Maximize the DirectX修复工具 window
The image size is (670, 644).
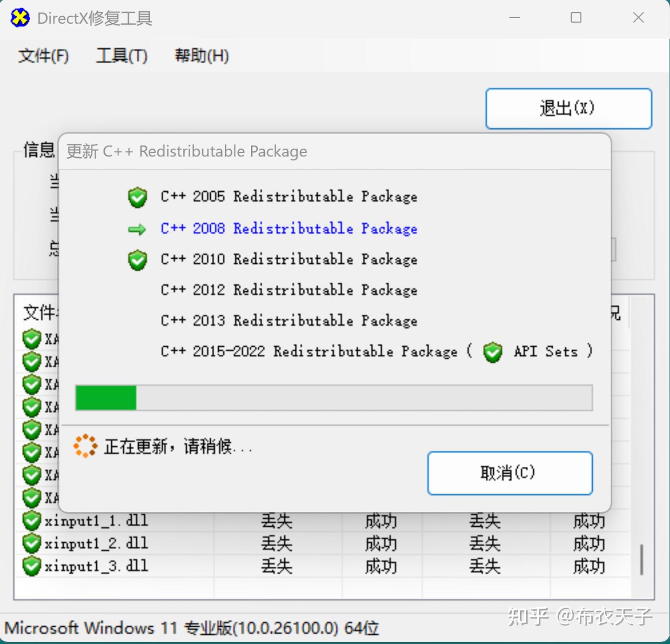click(576, 18)
